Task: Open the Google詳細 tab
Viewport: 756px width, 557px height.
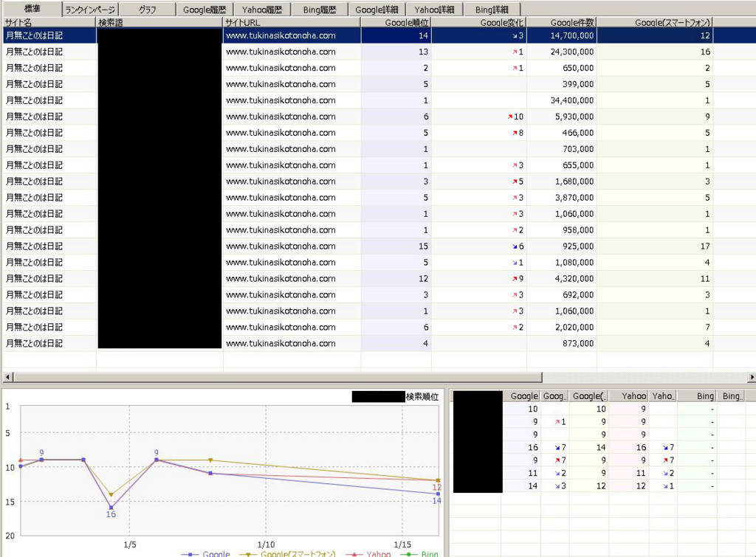Action: [x=377, y=10]
